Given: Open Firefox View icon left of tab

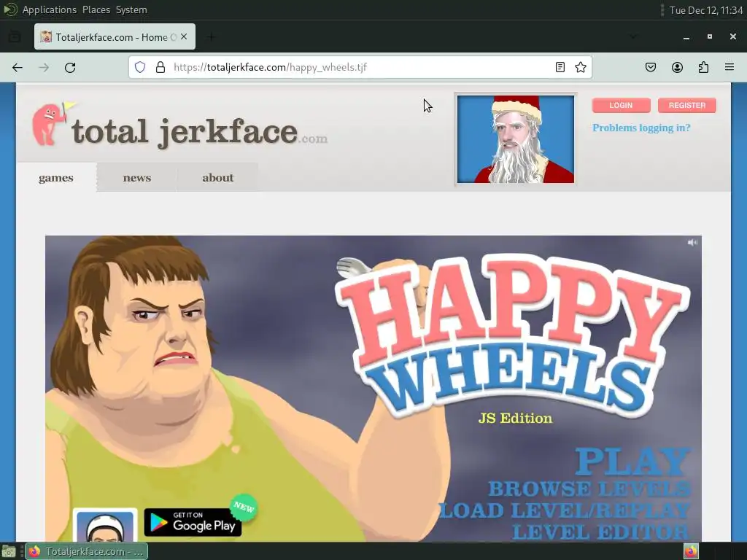Looking at the screenshot, I should (x=15, y=36).
